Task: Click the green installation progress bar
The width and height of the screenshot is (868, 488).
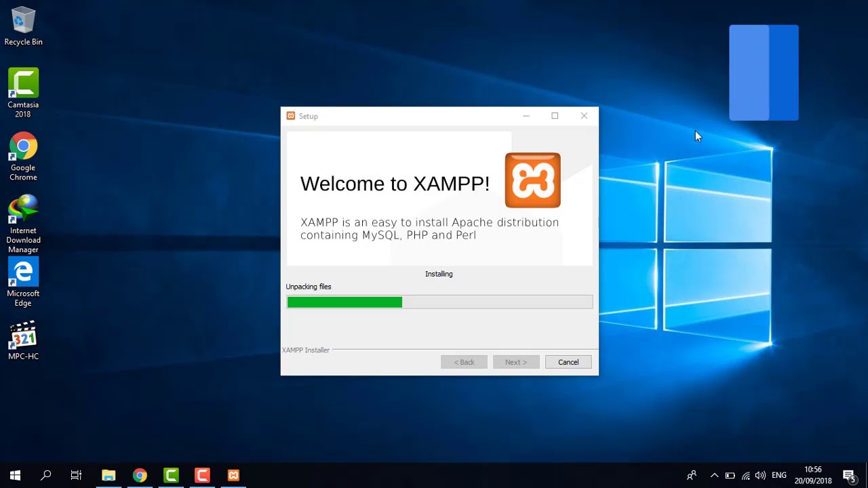Action: coord(439,302)
